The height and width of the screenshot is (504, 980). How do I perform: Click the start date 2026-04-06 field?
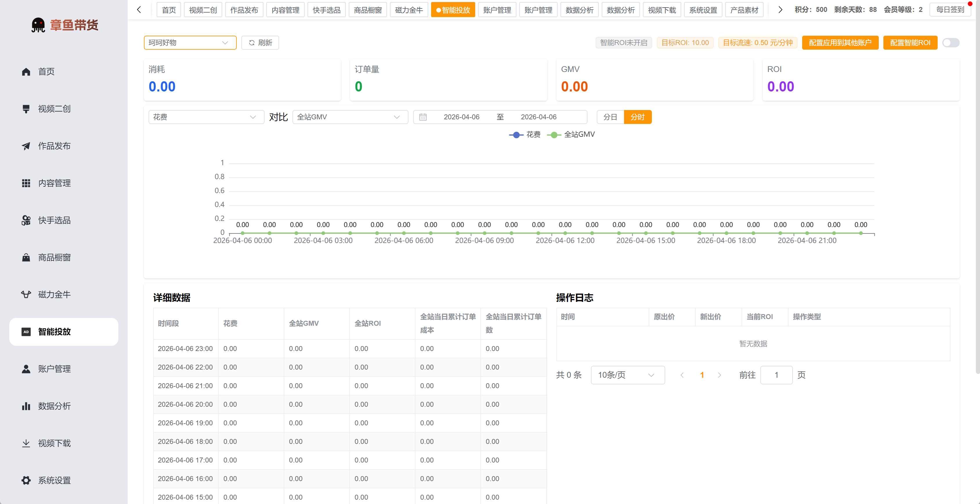tap(462, 117)
